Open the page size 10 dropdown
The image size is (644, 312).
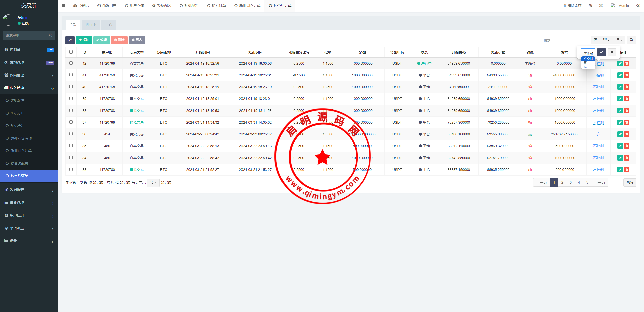pyautogui.click(x=153, y=183)
